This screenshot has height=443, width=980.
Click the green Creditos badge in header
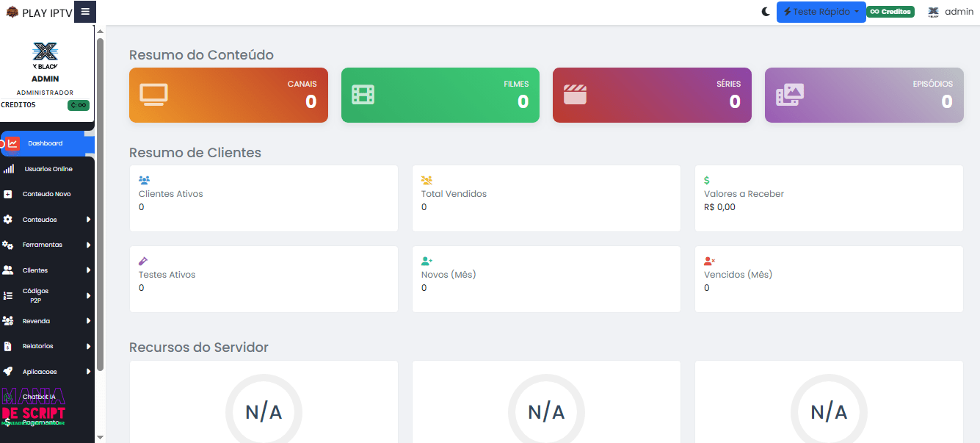[890, 12]
